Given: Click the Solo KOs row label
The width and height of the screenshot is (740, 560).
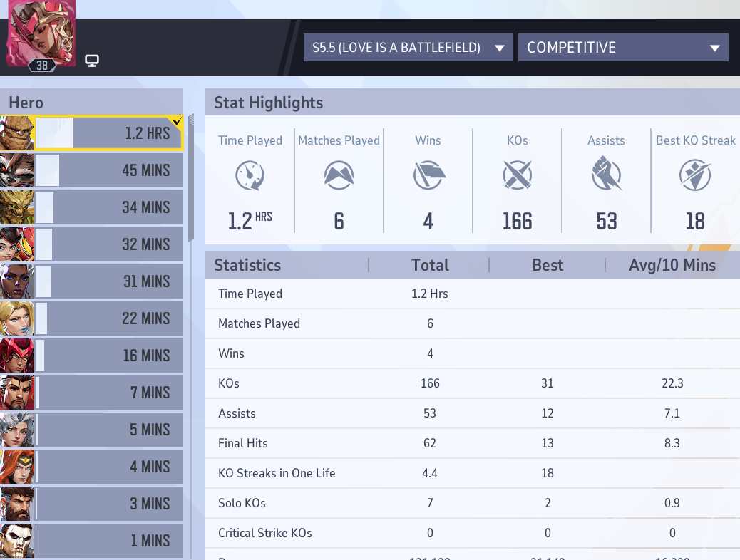Looking at the screenshot, I should [x=242, y=503].
